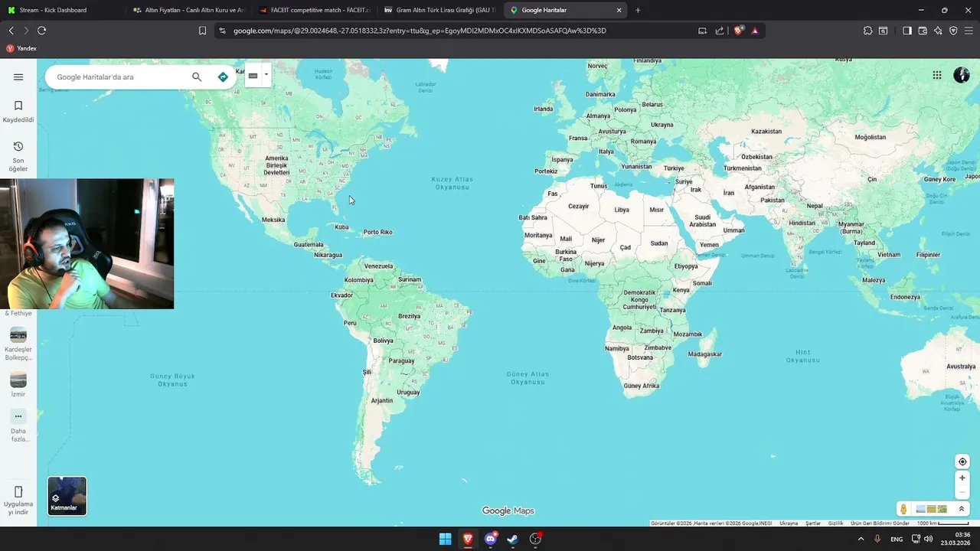Open Steam from the taskbar
This screenshot has width=980, height=551.
click(x=513, y=539)
